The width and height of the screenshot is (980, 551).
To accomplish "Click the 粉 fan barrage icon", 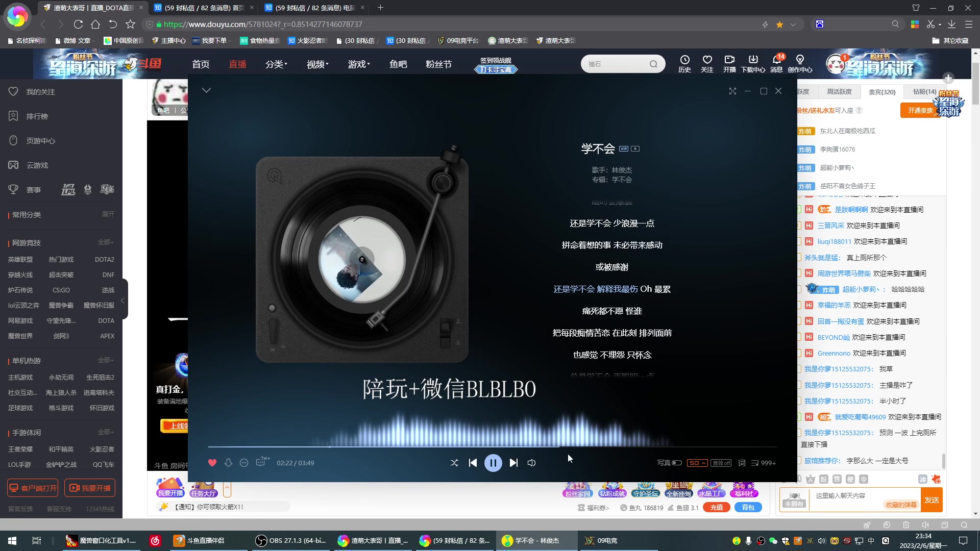I will [x=823, y=479].
